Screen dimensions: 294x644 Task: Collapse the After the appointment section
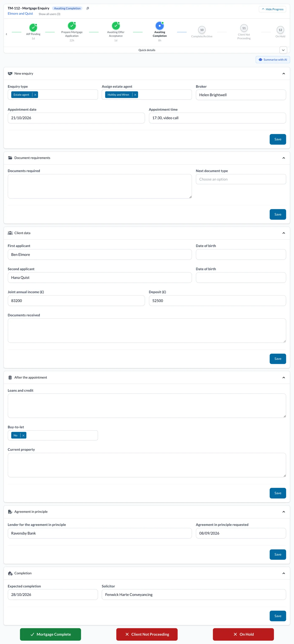pyautogui.click(x=283, y=377)
